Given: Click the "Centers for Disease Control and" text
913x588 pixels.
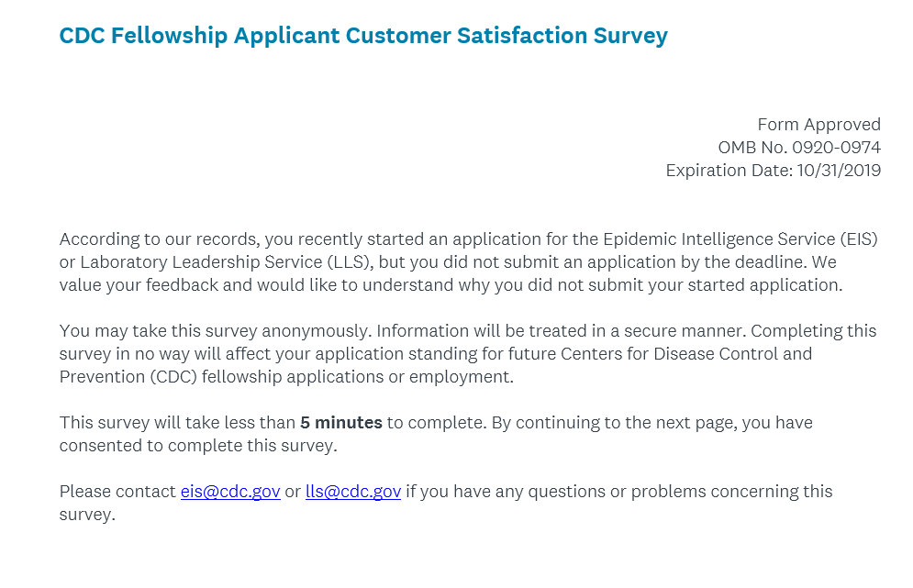Looking at the screenshot, I should tap(692, 354).
